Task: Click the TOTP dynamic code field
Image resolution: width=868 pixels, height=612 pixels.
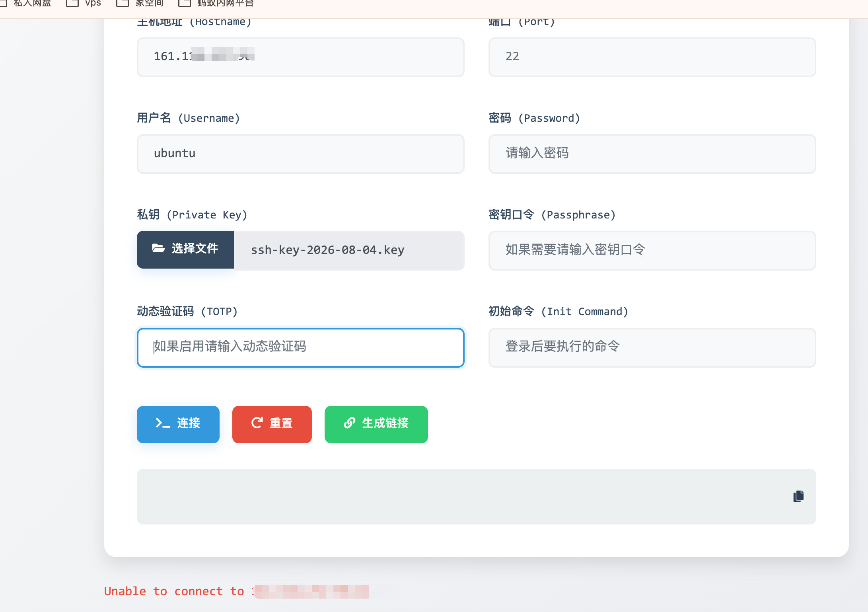Action: coord(300,347)
